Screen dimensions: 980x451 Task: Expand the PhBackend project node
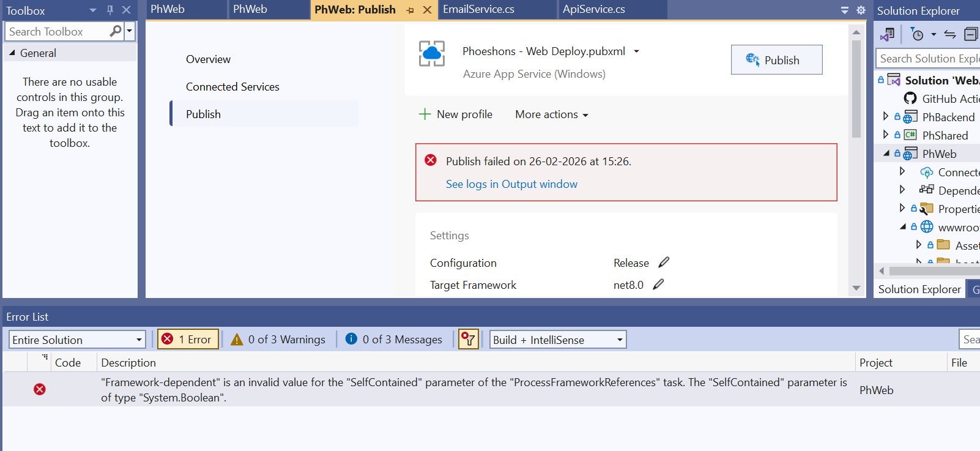point(886,116)
